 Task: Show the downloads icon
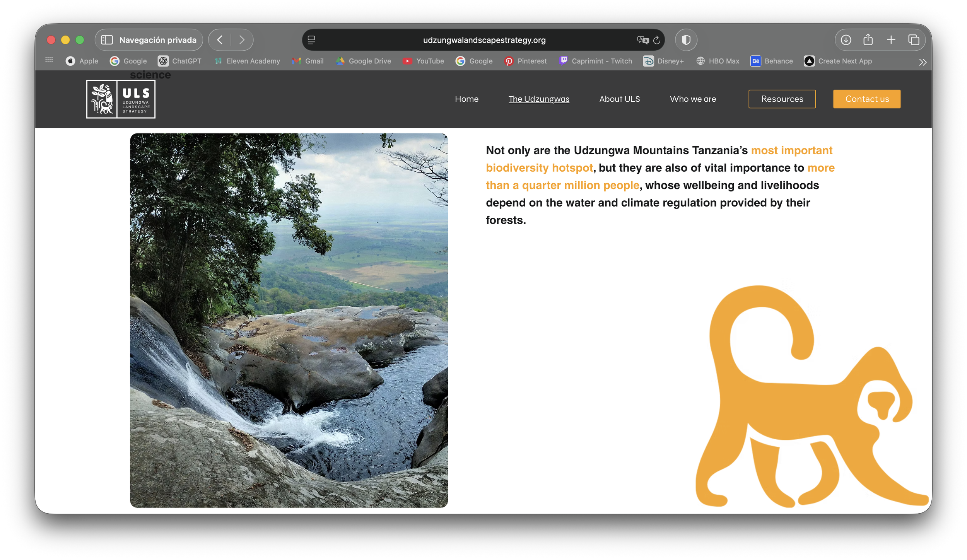coord(846,40)
